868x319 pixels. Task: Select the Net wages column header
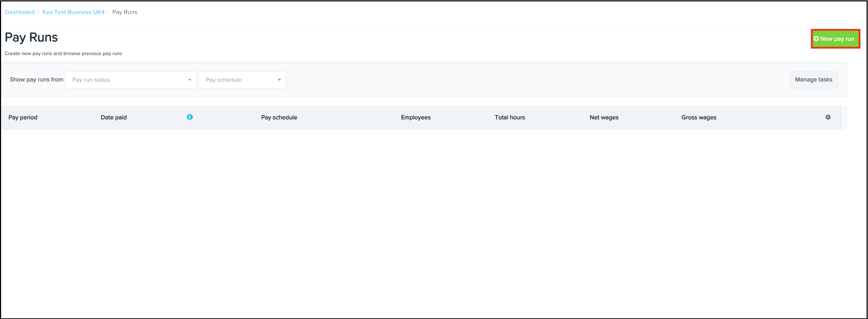tap(604, 118)
